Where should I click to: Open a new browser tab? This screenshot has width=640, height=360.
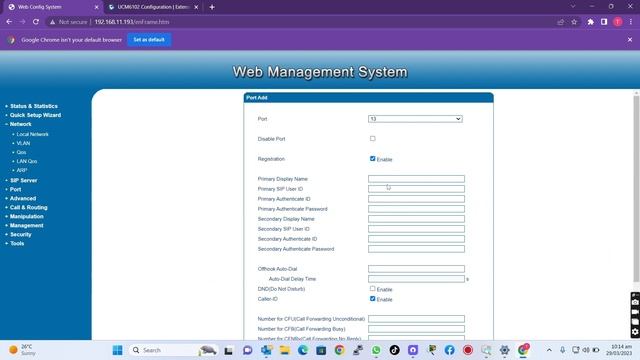[212, 7]
